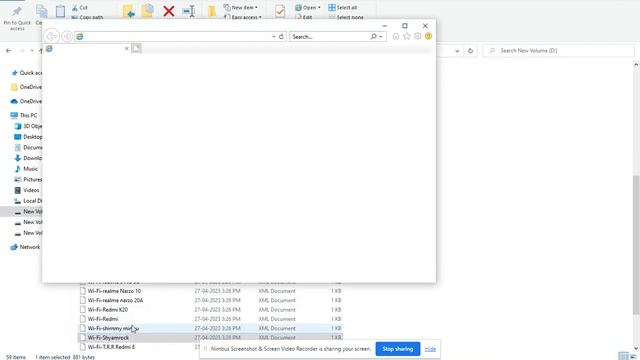This screenshot has height=360, width=640.
Task: Select Music in navigation pane
Action: [27, 169]
